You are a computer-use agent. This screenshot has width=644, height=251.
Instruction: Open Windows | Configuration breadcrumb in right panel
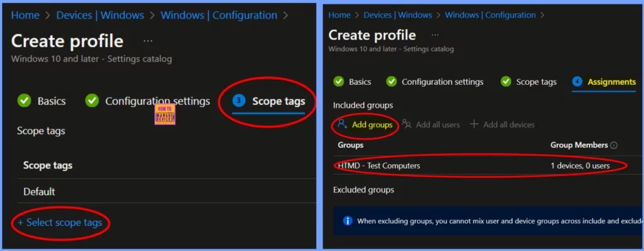click(x=491, y=15)
